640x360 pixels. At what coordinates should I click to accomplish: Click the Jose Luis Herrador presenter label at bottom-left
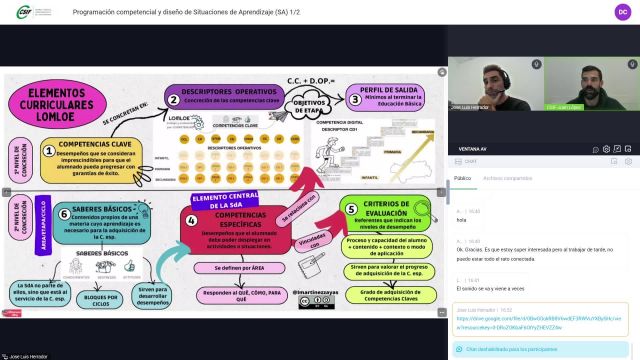click(25, 356)
